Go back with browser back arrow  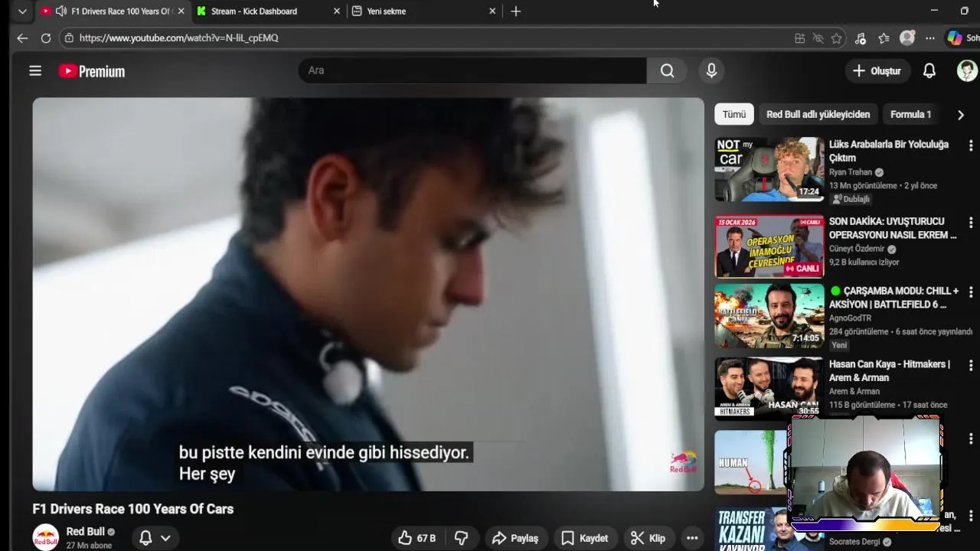tap(22, 37)
